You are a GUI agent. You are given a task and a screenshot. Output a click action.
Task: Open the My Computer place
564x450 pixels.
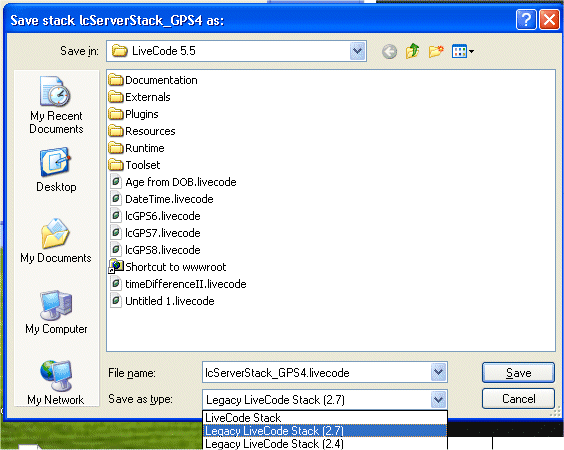[x=56, y=312]
